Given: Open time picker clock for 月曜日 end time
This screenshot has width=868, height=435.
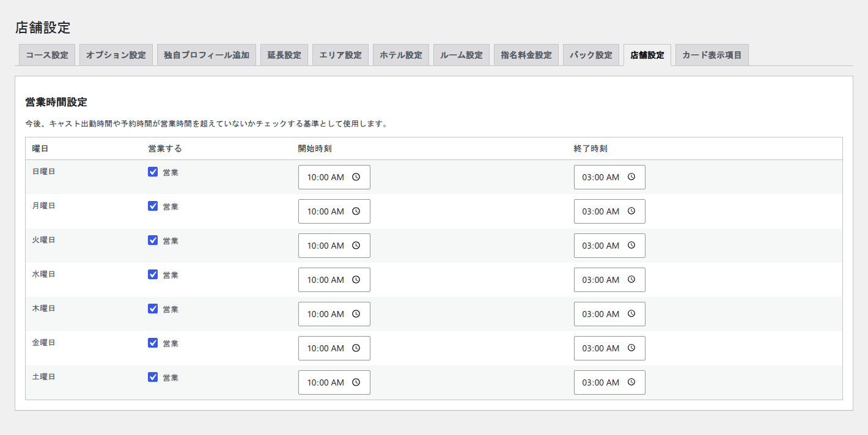Looking at the screenshot, I should click(x=631, y=211).
